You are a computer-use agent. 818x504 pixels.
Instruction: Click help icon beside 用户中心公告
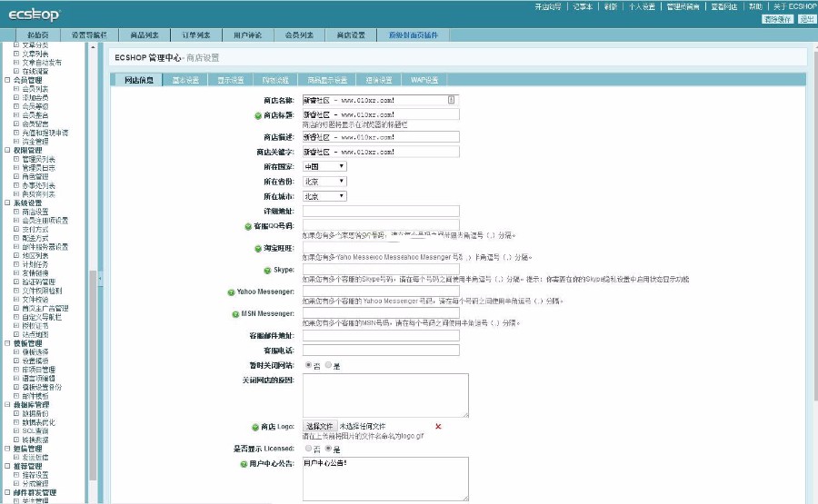(244, 464)
